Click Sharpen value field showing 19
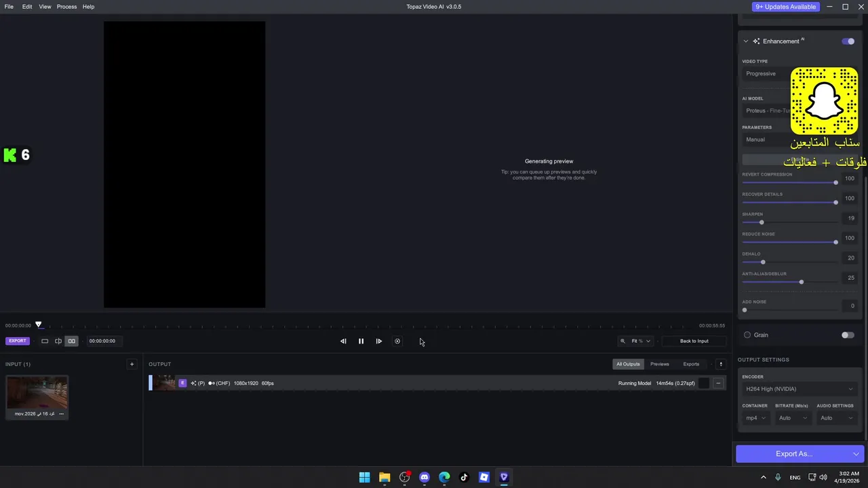Image resolution: width=868 pixels, height=488 pixels. click(850, 218)
